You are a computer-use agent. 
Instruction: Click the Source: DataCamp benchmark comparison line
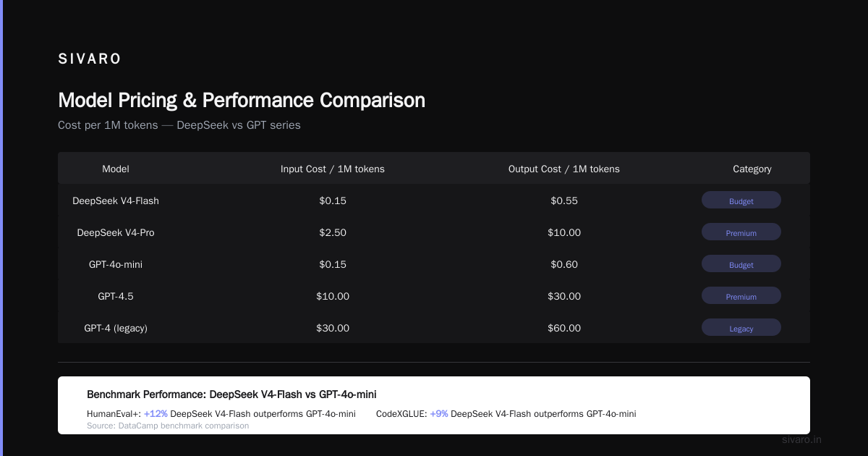pos(168,426)
